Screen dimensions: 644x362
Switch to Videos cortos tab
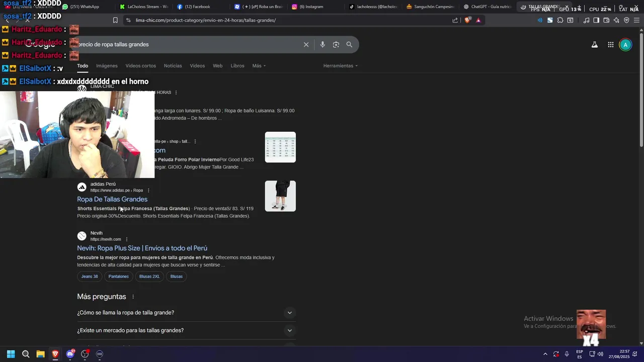pyautogui.click(x=140, y=66)
